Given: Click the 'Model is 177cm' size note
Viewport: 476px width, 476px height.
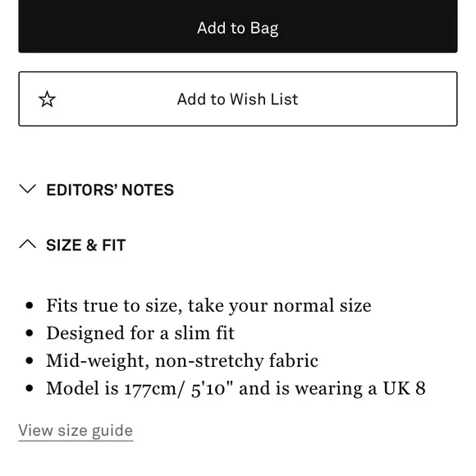Looking at the screenshot, I should [236, 388].
